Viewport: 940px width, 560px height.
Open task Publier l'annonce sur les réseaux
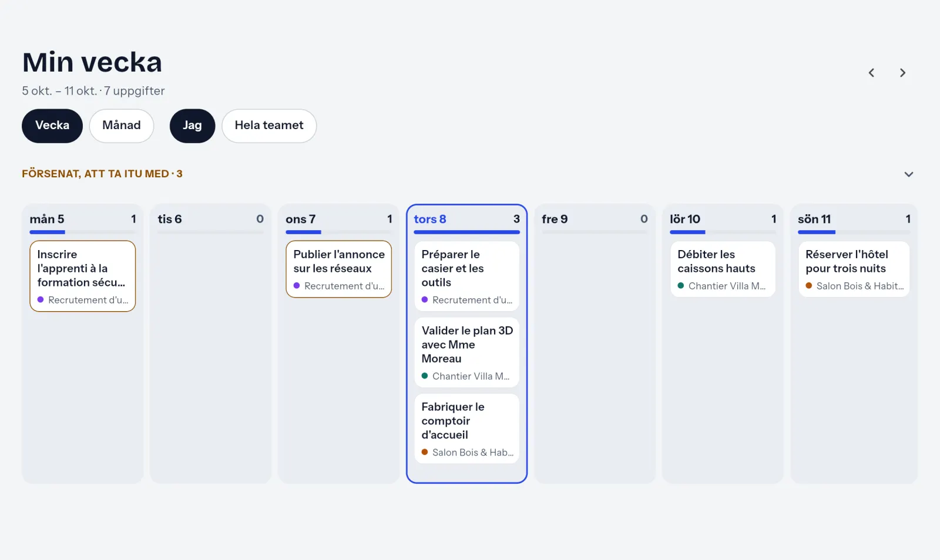[x=339, y=269]
